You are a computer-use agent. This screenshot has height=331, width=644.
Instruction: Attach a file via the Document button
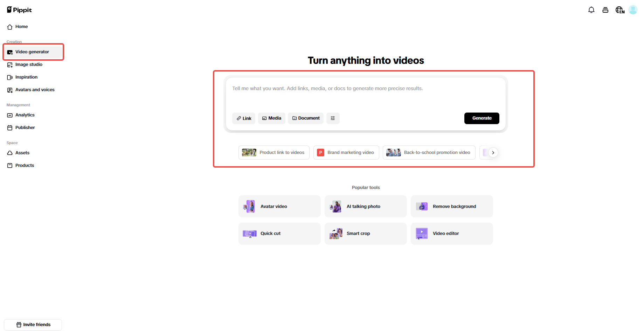point(305,118)
